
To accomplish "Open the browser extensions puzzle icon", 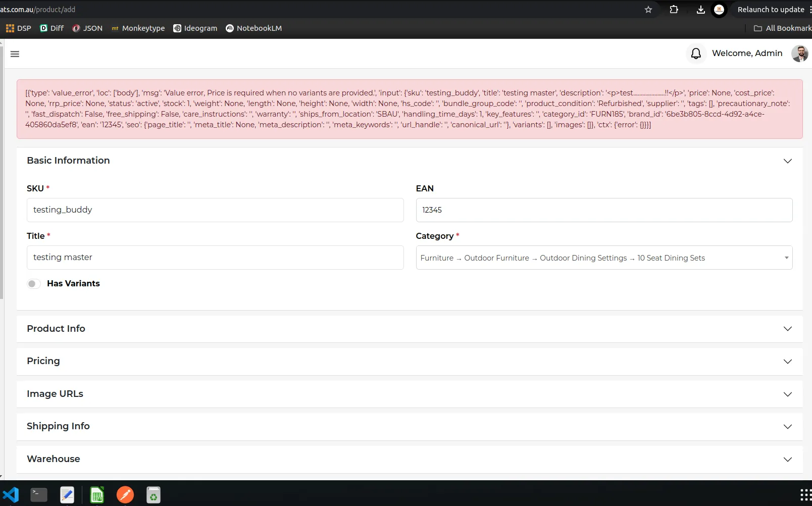I will [x=674, y=10].
